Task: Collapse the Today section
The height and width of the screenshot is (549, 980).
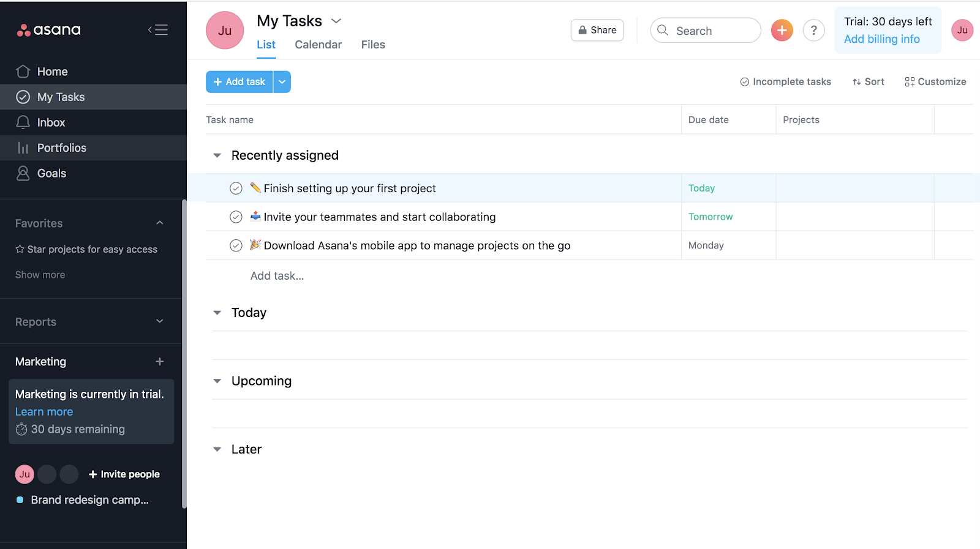Action: click(x=217, y=313)
